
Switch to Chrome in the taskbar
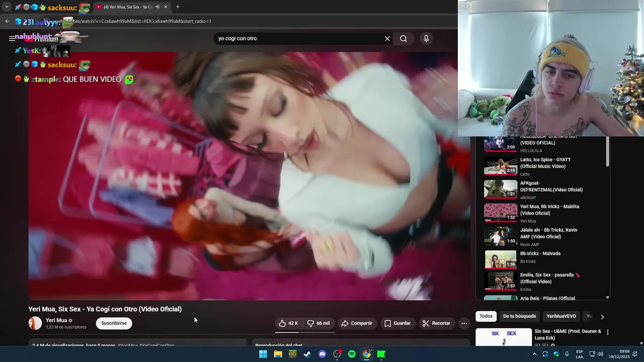click(x=367, y=354)
